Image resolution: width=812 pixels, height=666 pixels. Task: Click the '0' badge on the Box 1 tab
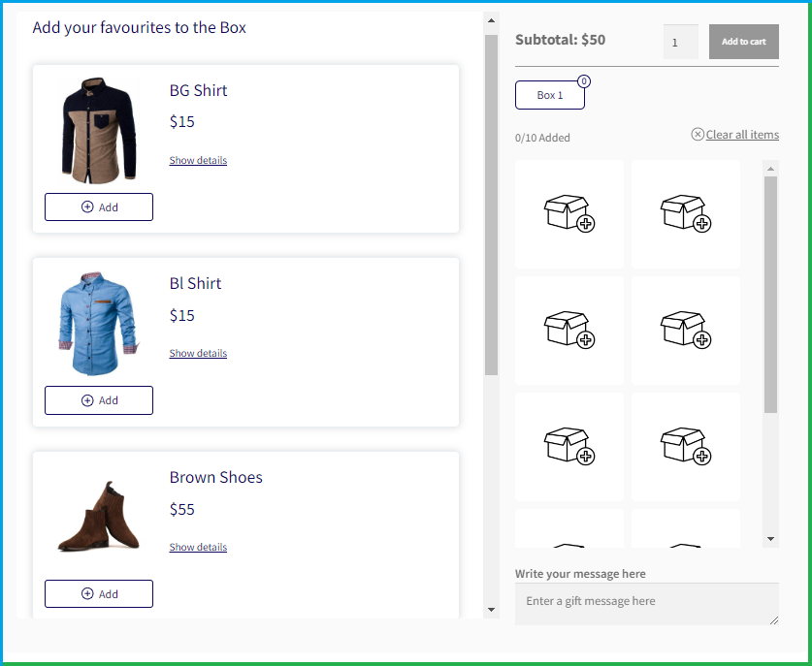[x=583, y=82]
